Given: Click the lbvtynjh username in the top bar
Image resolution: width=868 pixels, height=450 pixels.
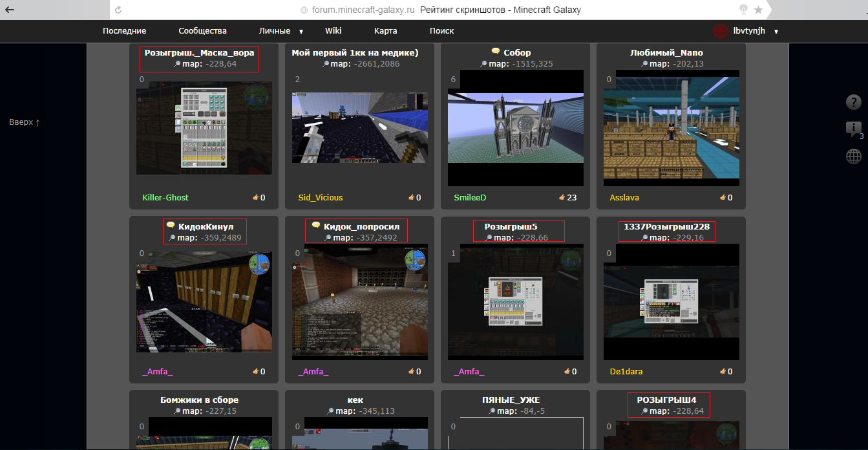Looking at the screenshot, I should [x=750, y=31].
